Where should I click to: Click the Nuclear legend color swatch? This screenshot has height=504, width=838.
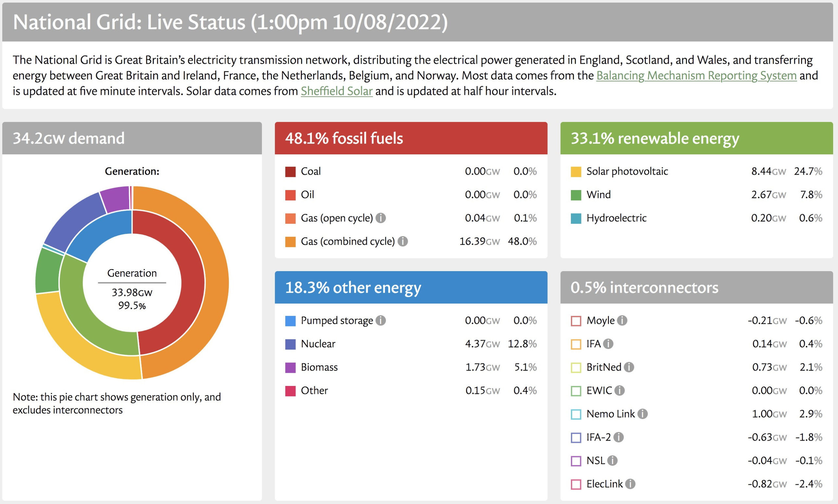(x=290, y=344)
